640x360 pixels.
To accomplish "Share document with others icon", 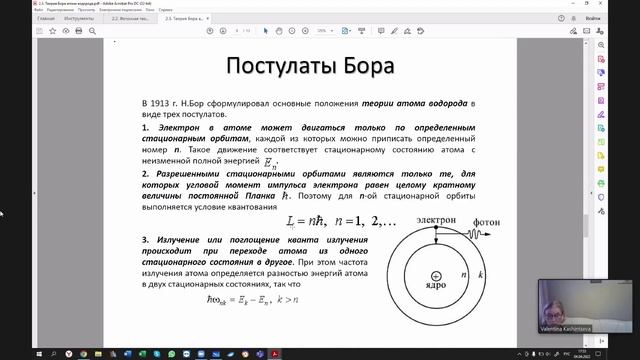I will 600,31.
